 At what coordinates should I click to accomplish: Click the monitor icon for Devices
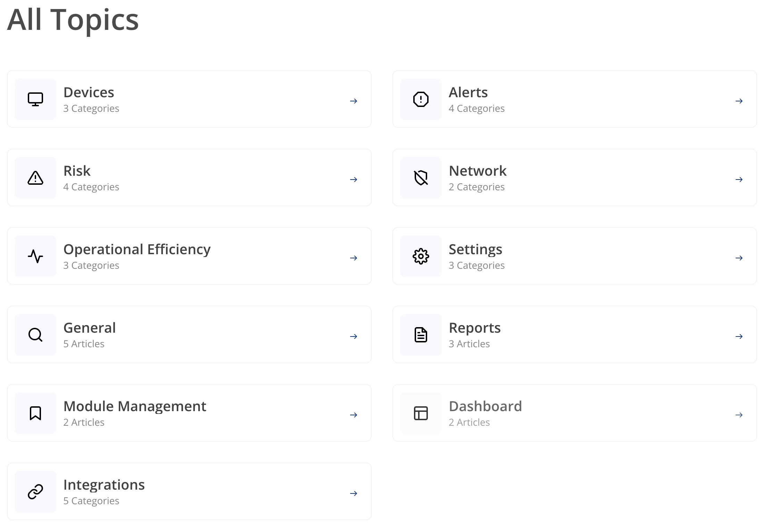point(35,99)
